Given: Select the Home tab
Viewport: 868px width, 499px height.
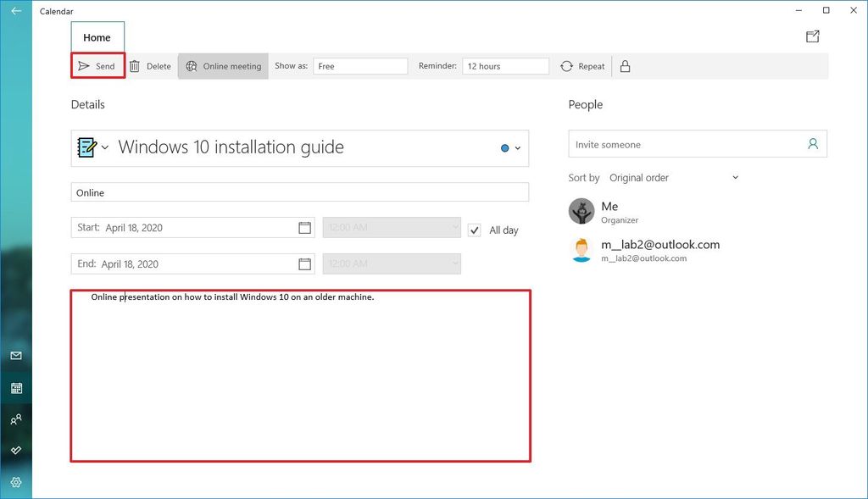Looking at the screenshot, I should pyautogui.click(x=97, y=37).
